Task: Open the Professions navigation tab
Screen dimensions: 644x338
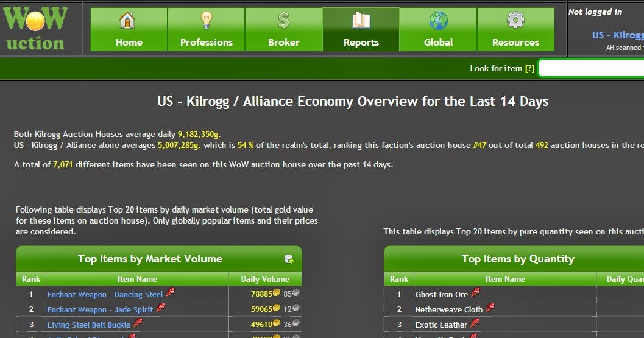Action: click(x=206, y=29)
